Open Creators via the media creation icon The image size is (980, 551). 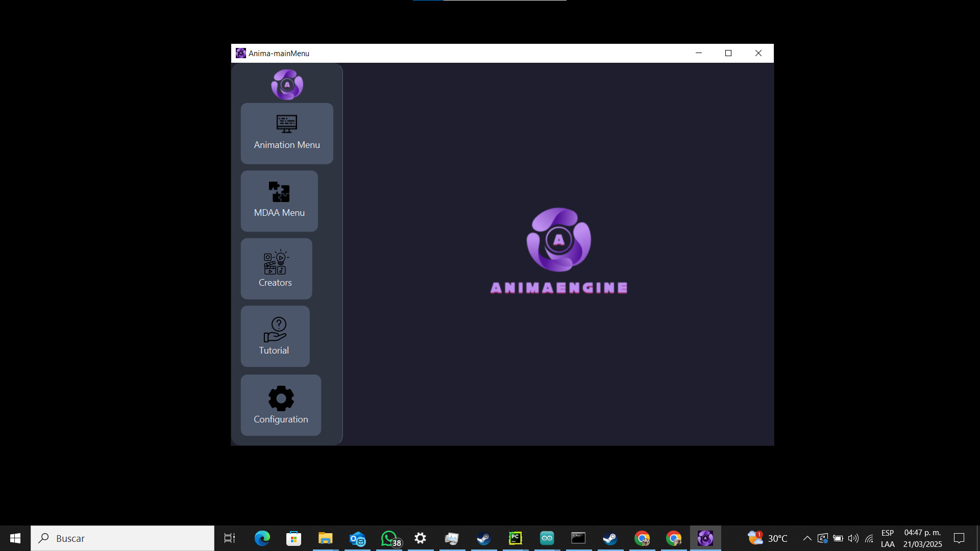tap(276, 262)
